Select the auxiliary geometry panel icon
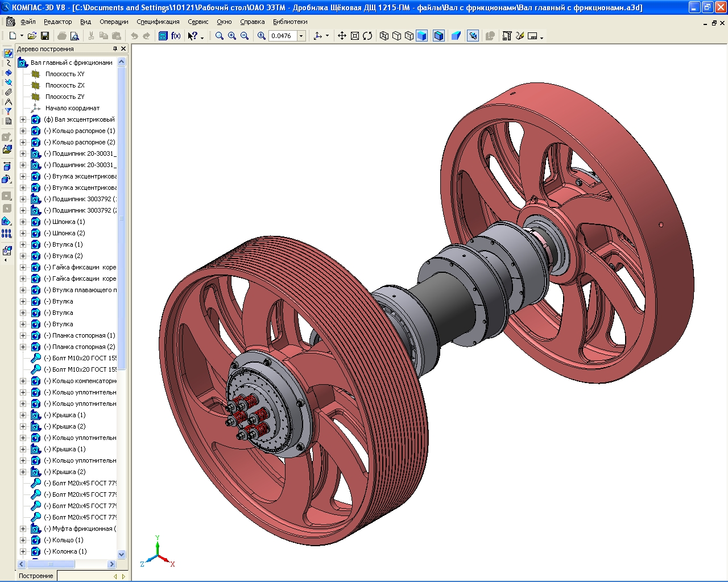Viewport: 728px width, 582px height. tap(8, 82)
